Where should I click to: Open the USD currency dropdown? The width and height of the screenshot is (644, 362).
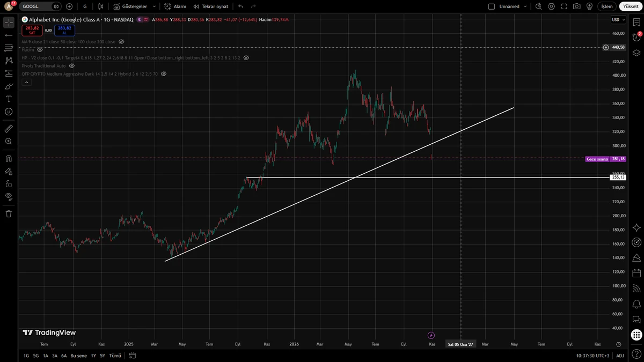pyautogui.click(x=619, y=20)
